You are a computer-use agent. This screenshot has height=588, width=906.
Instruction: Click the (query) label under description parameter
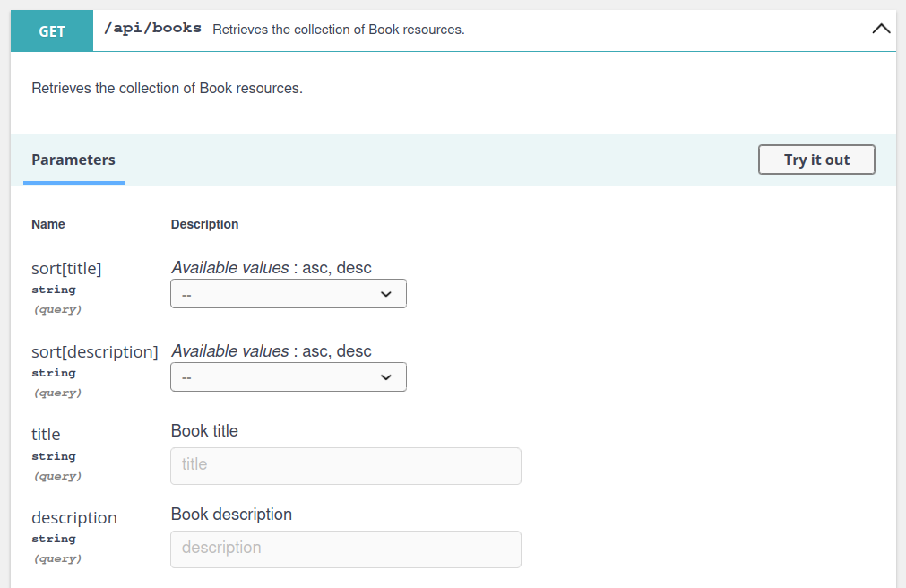click(56, 558)
